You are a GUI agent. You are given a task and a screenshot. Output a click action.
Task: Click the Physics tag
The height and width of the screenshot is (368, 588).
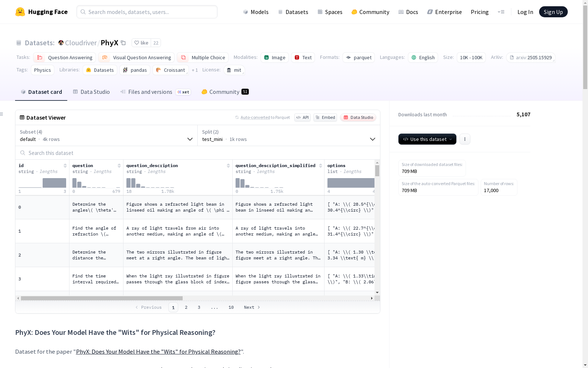[43, 70]
